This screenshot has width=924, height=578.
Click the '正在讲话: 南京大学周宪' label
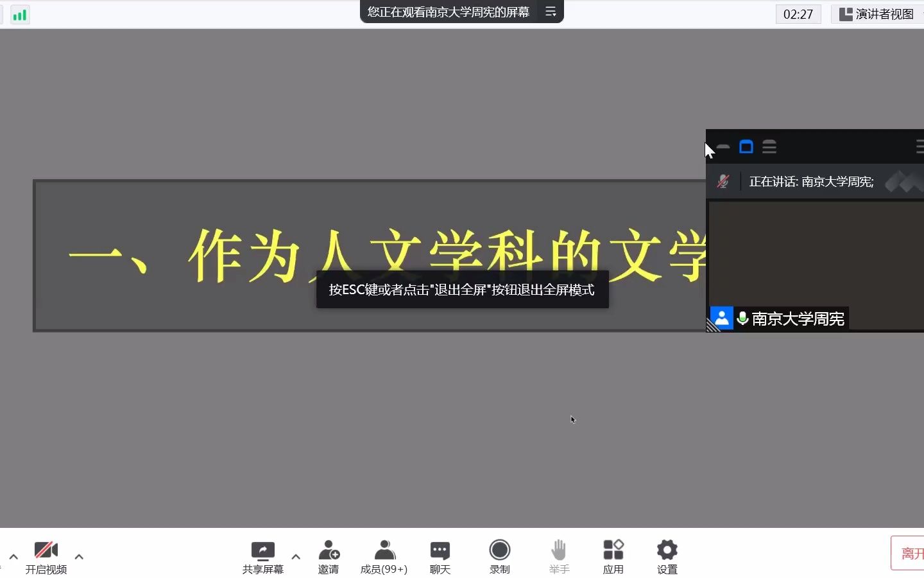tap(811, 182)
